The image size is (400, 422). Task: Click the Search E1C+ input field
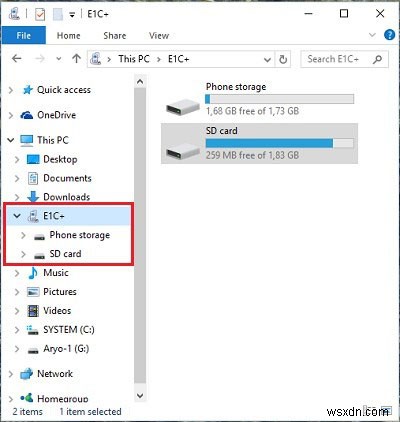point(337,59)
